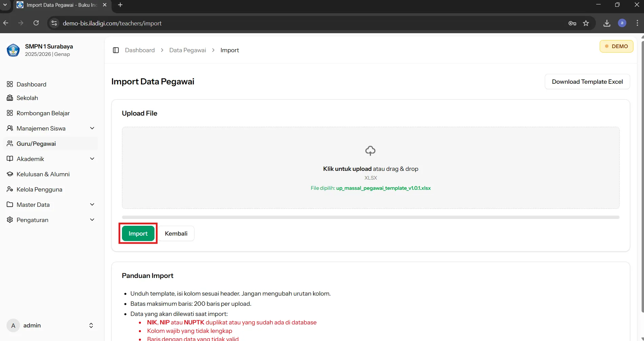Click the Kelulusan & Alumni graduation cap icon
The image size is (644, 341).
10,174
